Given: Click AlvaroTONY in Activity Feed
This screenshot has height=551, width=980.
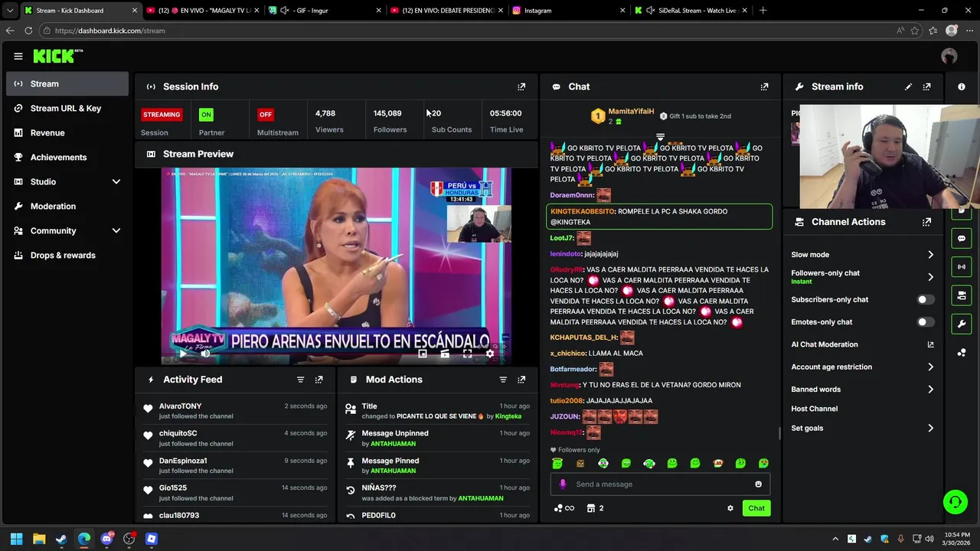Looking at the screenshot, I should click(181, 406).
